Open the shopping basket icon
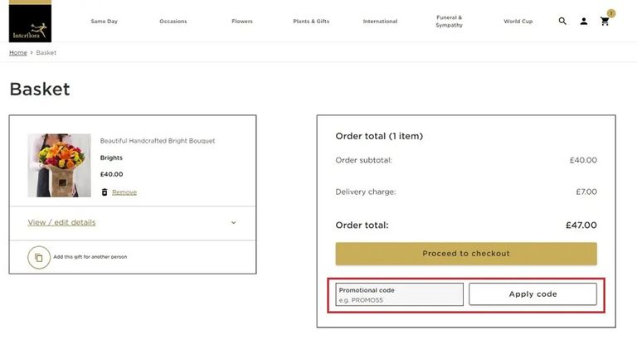 [605, 21]
